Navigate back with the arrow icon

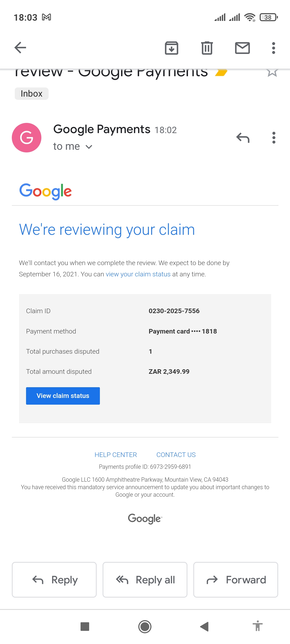[x=20, y=47]
